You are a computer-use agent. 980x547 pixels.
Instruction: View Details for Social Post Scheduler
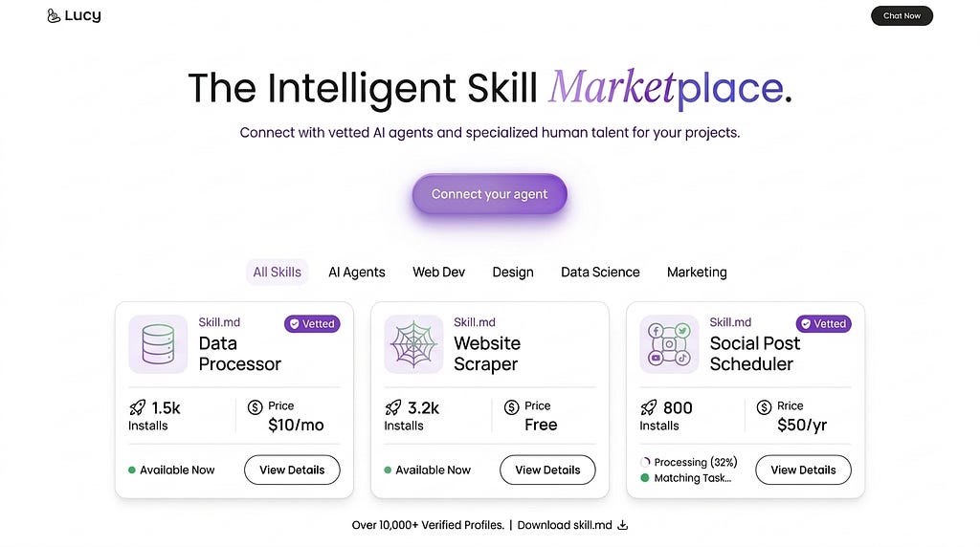(803, 470)
